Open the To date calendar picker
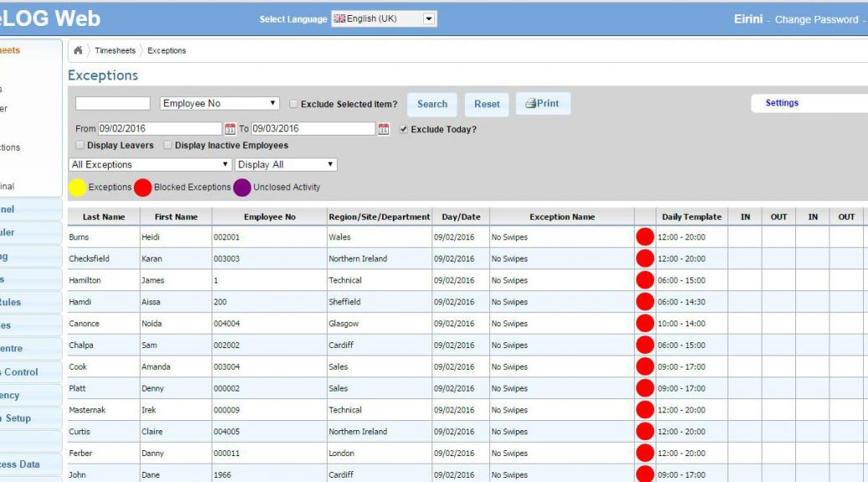The image size is (868, 482). pos(384,129)
